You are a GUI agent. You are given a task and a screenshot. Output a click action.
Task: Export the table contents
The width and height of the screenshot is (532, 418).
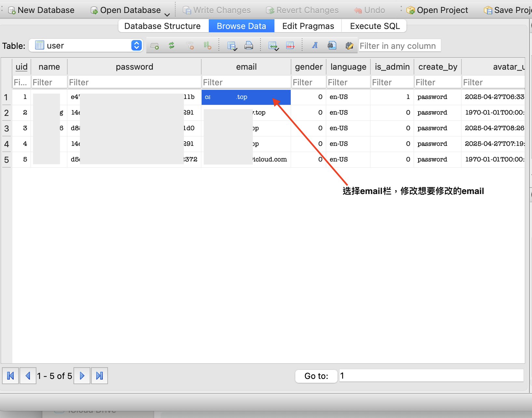[x=290, y=45]
